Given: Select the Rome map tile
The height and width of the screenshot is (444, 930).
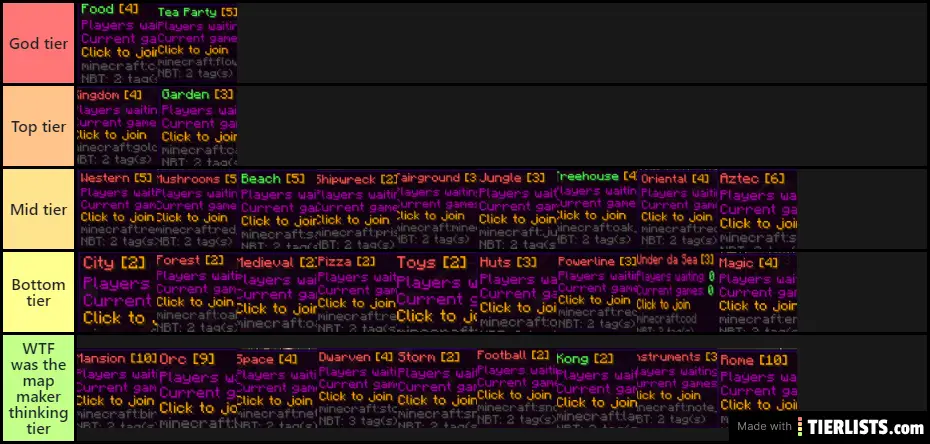Looking at the screenshot, I should (x=757, y=394).
